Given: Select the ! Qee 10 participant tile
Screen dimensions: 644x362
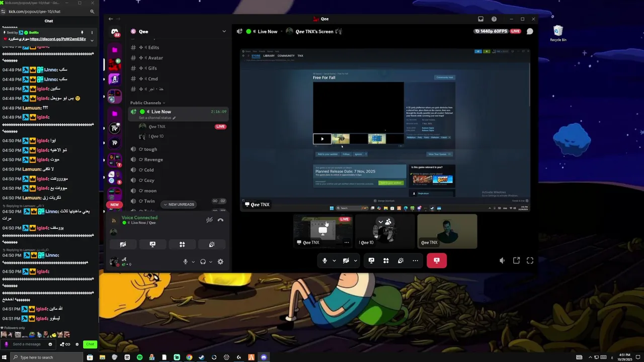Looking at the screenshot, I should point(385,231).
